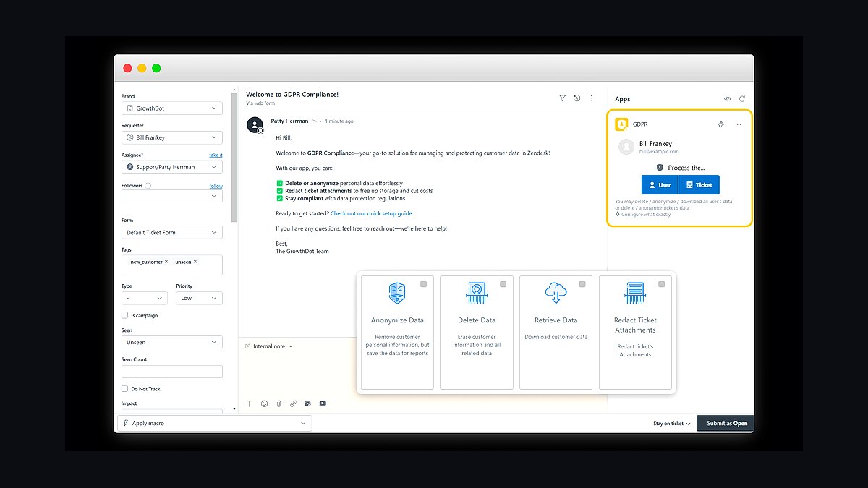
Task: Process the Ticket in GDPR app
Action: tap(699, 185)
